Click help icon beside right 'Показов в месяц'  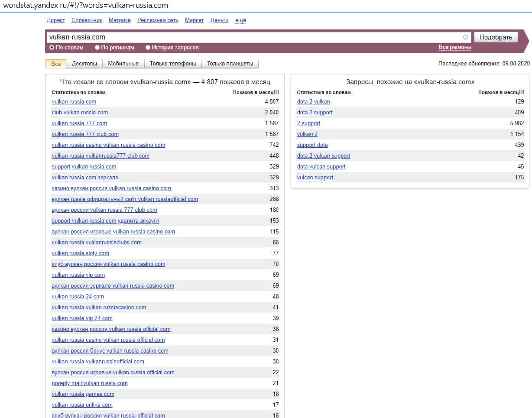(522, 92)
